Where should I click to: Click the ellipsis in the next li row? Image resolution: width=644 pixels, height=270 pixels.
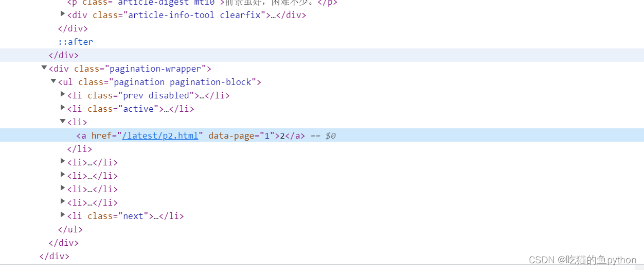click(x=156, y=216)
